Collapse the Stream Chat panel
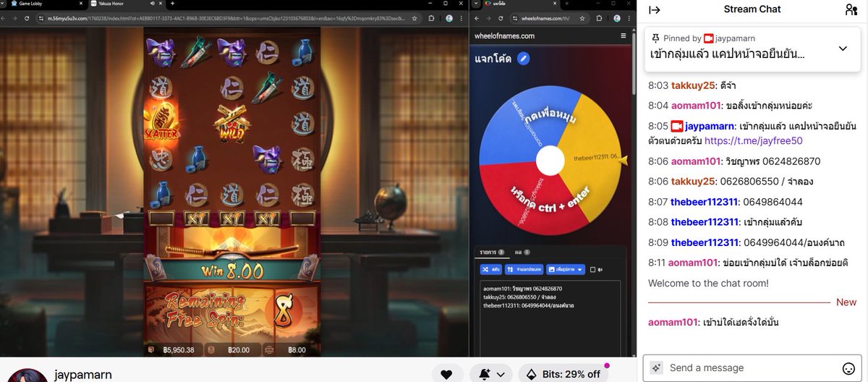868x382 pixels. tap(655, 9)
